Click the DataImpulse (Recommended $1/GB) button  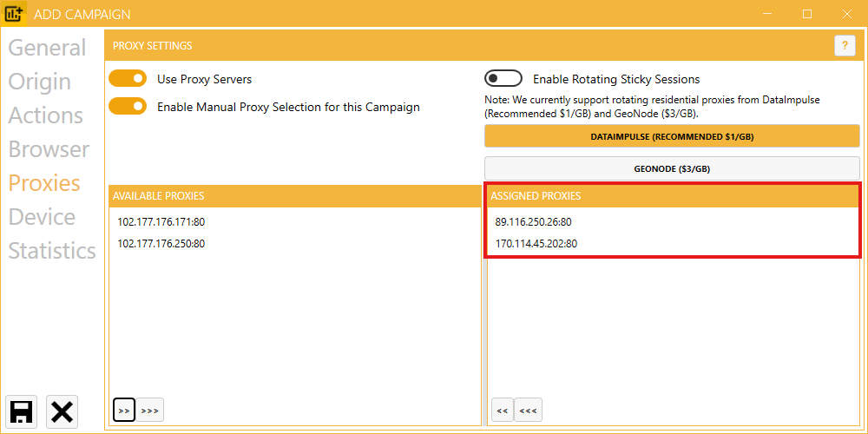coord(672,137)
